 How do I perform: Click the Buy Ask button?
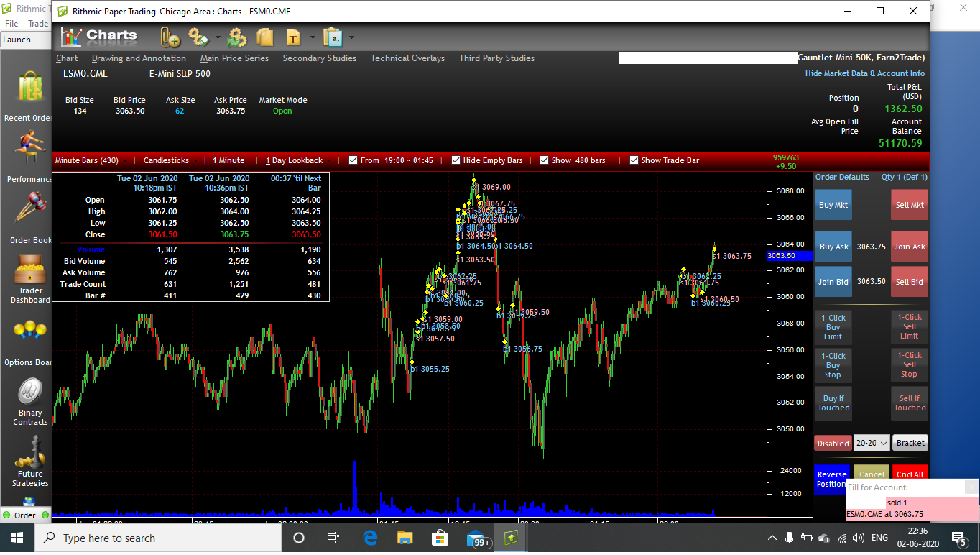pos(833,247)
